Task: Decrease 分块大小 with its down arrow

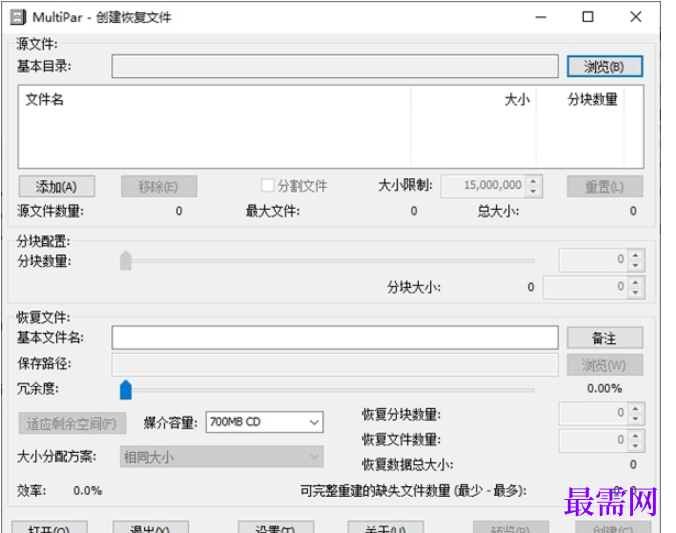Action: 635,293
